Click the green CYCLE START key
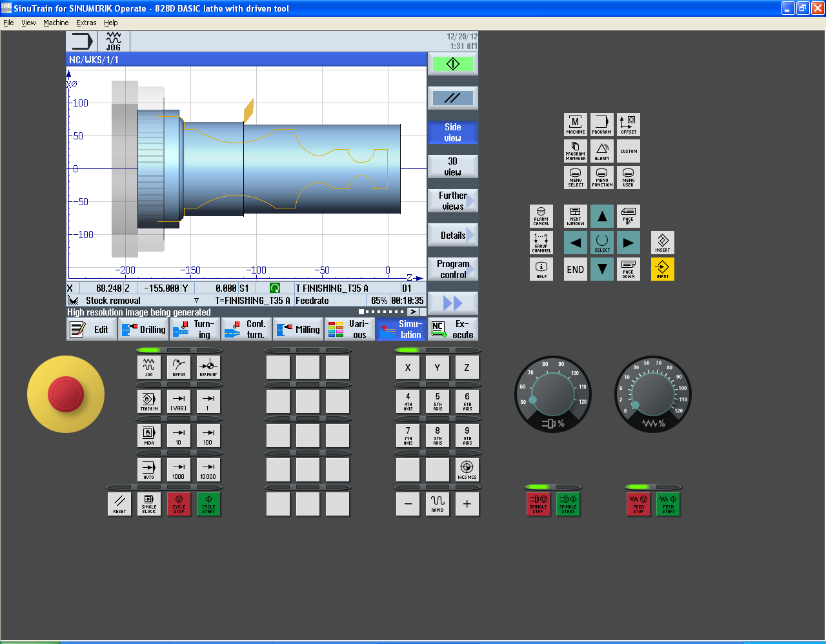The height and width of the screenshot is (644, 826). (208, 504)
